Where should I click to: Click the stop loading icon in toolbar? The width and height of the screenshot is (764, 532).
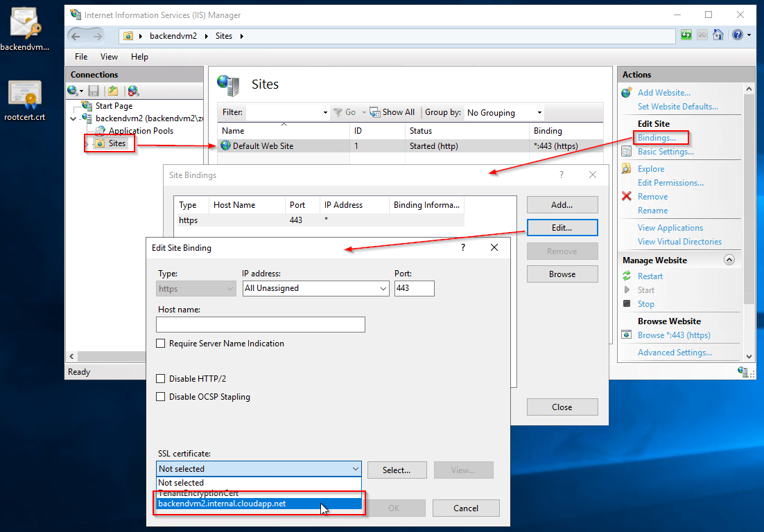(702, 35)
